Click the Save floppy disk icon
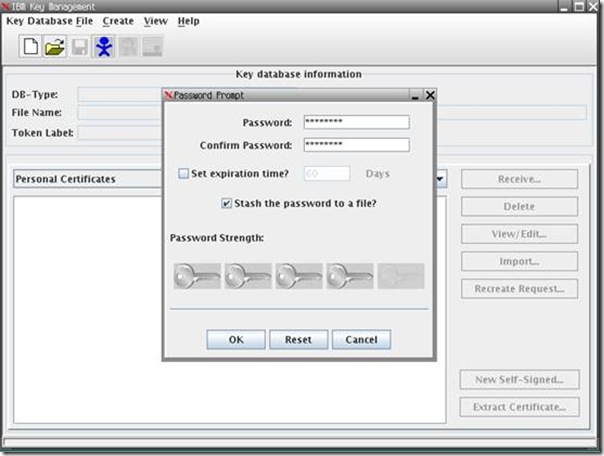Screen dimensions: 604x456 tap(79, 47)
